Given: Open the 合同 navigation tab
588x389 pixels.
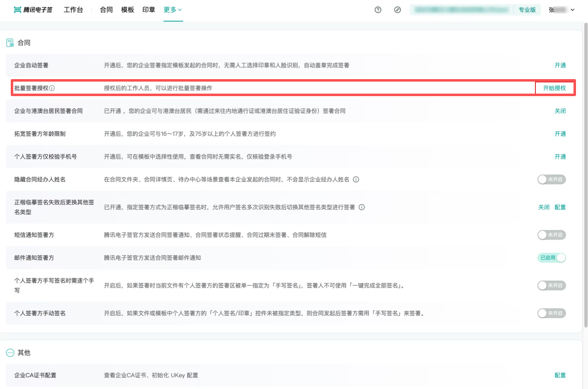Looking at the screenshot, I should pyautogui.click(x=106, y=10).
